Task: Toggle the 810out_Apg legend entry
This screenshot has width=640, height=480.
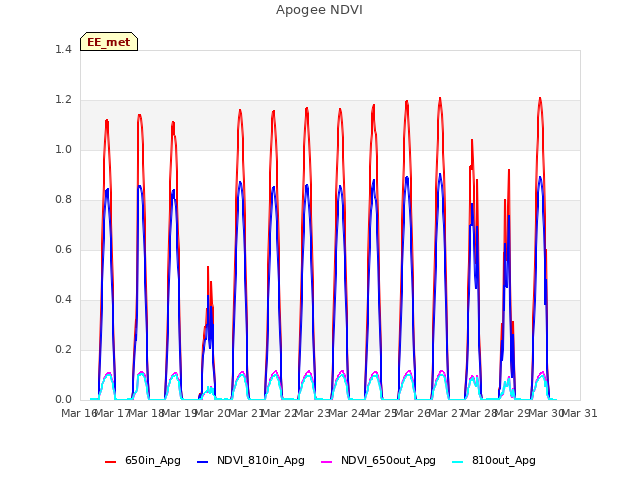Action: (x=494, y=460)
